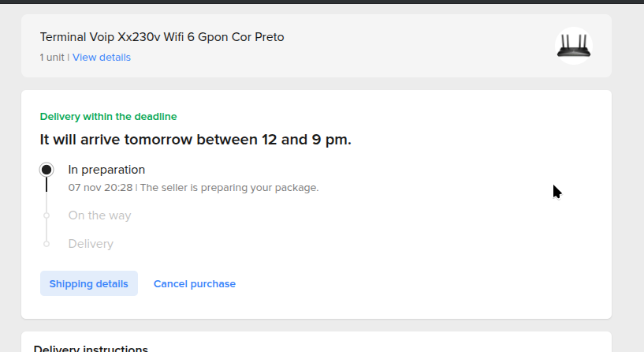Screen dimensions: 644x352
Task: Click the Delivery instructions section heading
Action: (91, 348)
